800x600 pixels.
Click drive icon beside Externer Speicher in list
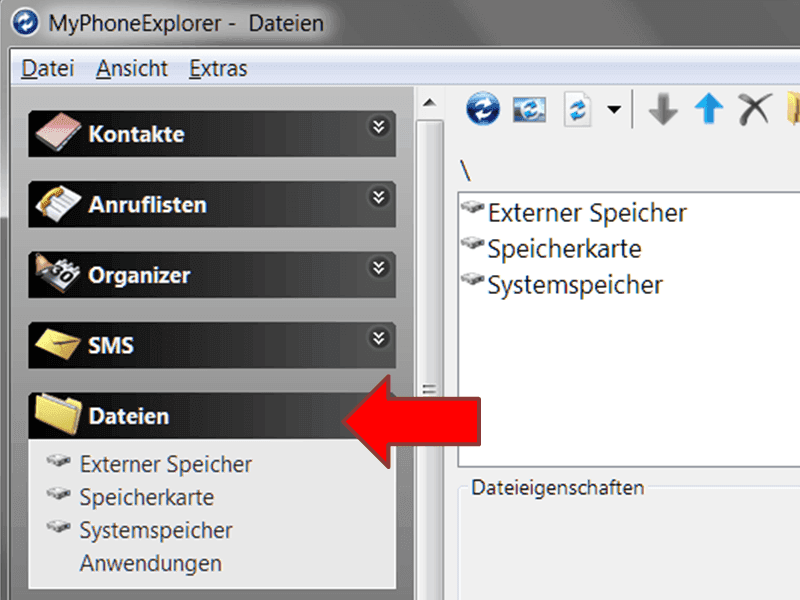coord(472,207)
